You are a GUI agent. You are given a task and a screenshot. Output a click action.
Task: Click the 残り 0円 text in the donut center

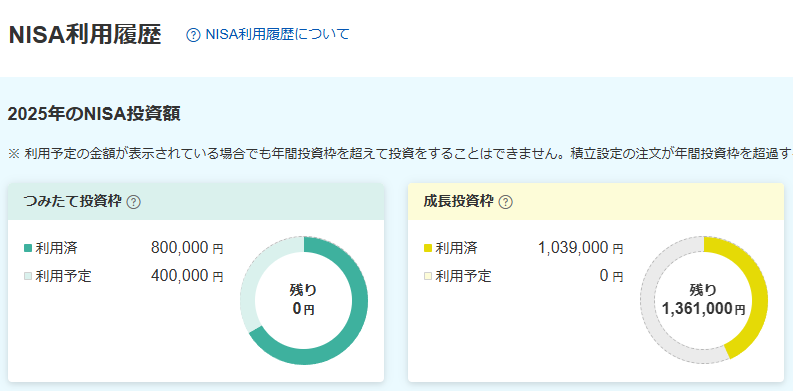tap(303, 299)
